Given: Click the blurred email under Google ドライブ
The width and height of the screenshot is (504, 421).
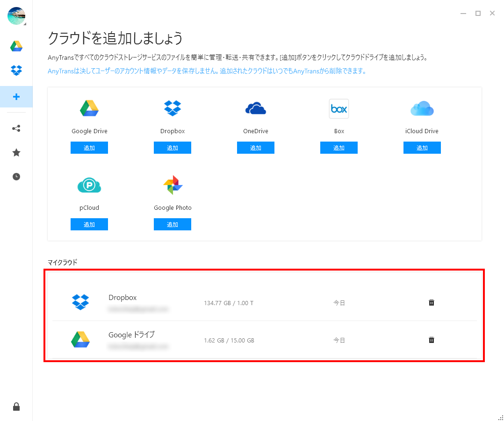Looking at the screenshot, I should coord(138,347).
